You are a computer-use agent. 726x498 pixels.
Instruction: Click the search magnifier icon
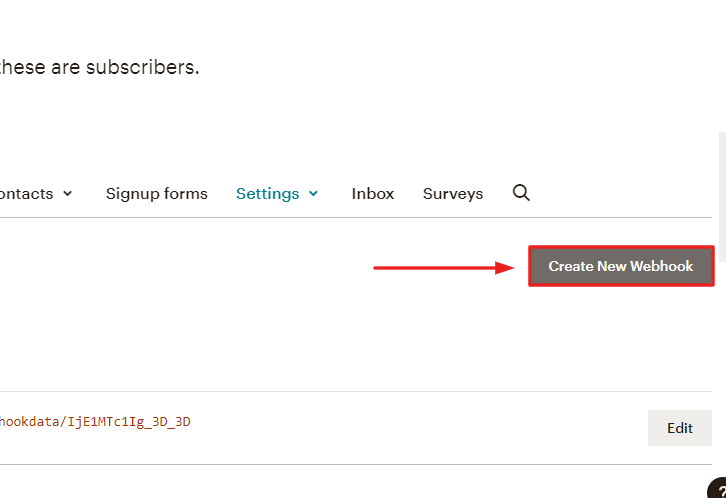tap(521, 193)
